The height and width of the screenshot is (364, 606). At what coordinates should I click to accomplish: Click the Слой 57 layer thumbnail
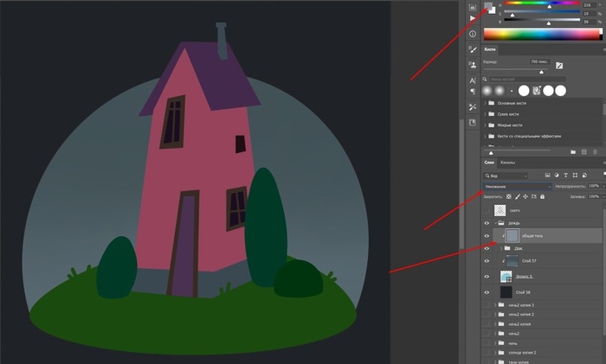[x=513, y=261]
